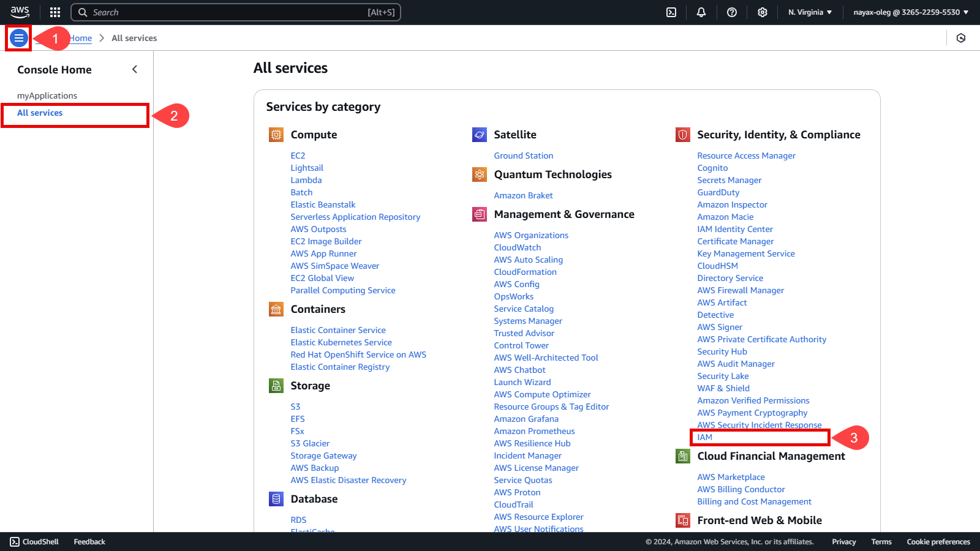Viewport: 980px width, 551px height.
Task: Open CloudFormation
Action: 526,272
